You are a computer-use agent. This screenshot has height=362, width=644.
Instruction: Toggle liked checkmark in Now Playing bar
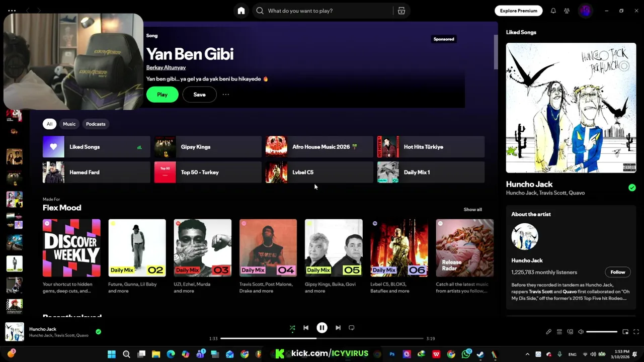(x=98, y=332)
